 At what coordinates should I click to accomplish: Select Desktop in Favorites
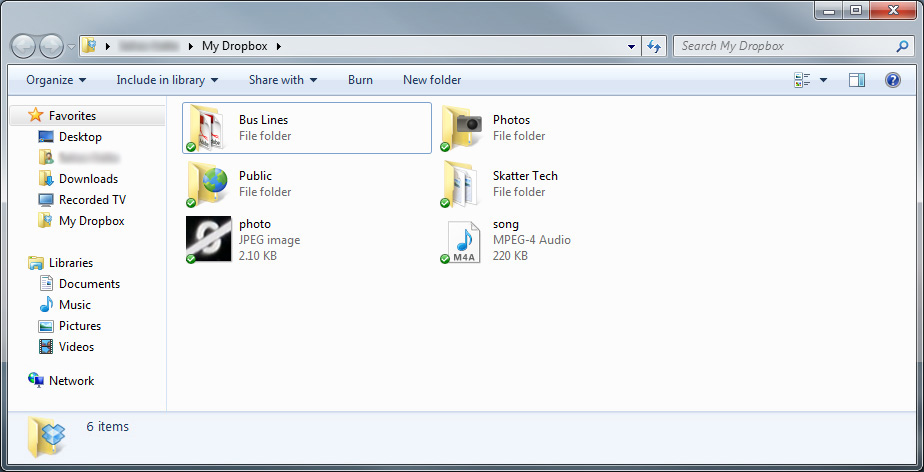tap(80, 137)
